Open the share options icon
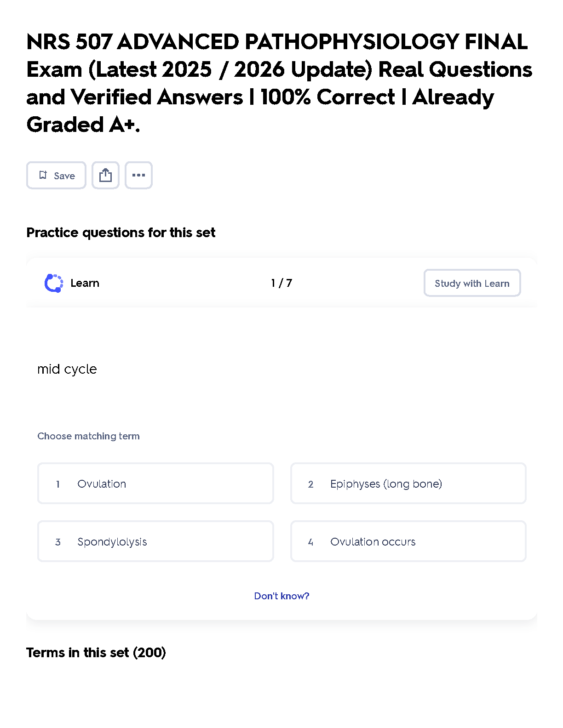The width and height of the screenshot is (563, 728). (105, 175)
